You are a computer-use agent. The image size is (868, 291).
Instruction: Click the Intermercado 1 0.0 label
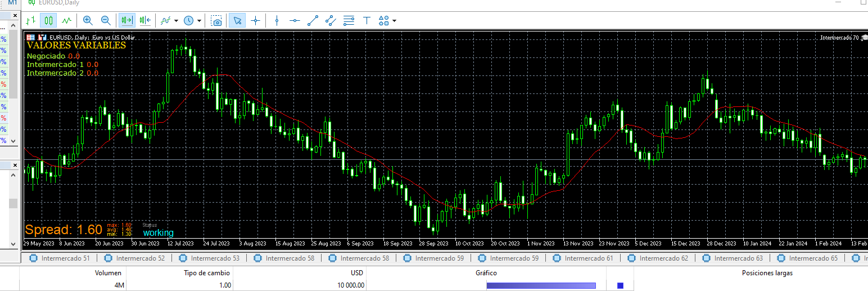(62, 65)
